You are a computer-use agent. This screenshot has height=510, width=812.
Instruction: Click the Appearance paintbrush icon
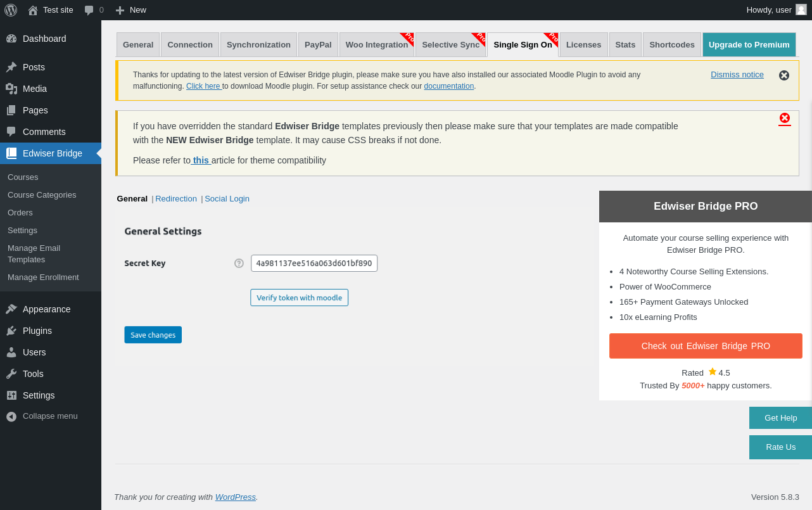[11, 309]
